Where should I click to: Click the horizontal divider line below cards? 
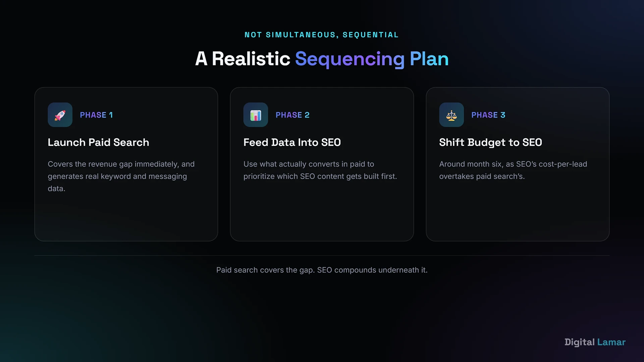tap(322, 256)
